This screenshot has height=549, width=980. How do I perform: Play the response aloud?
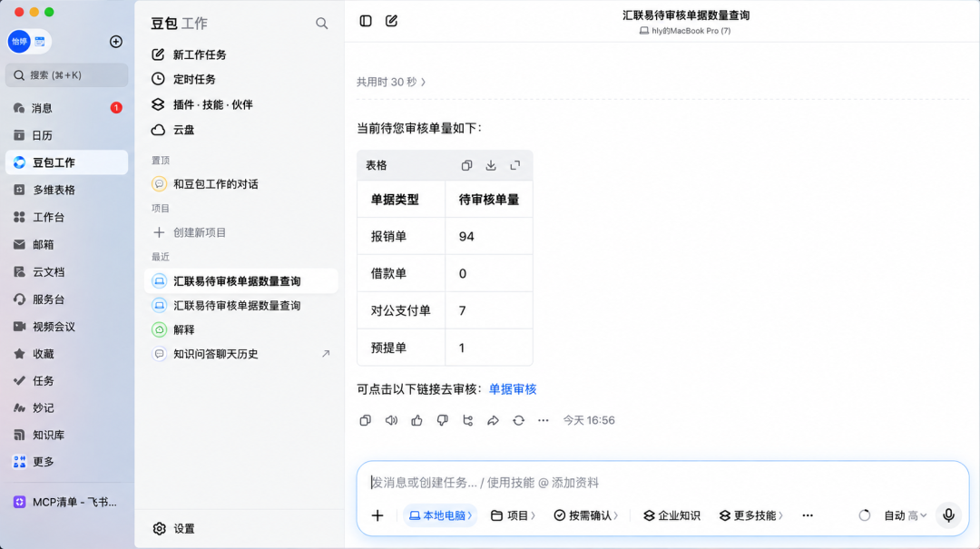391,420
